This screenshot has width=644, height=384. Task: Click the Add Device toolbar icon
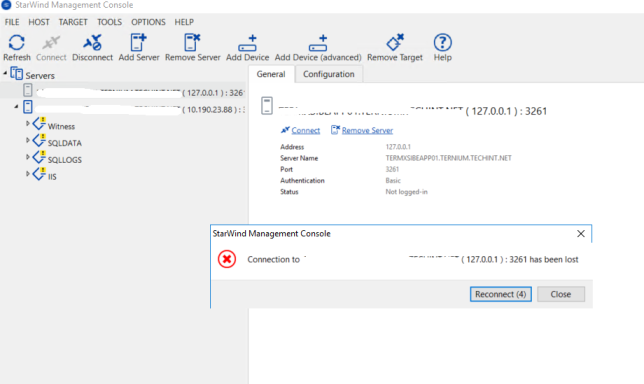point(247,43)
